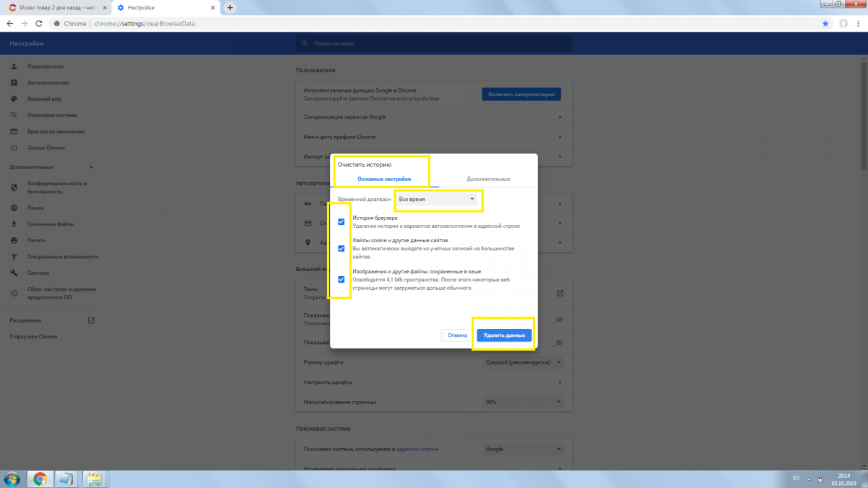868x488 pixels.
Task: Open Расширения external link icon
Action: [91, 320]
